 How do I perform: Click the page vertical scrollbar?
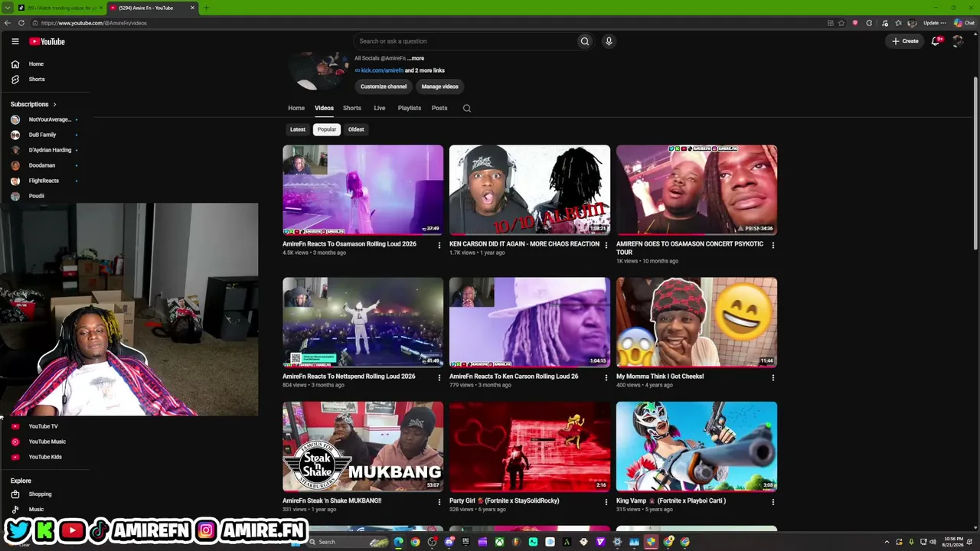pos(975,162)
